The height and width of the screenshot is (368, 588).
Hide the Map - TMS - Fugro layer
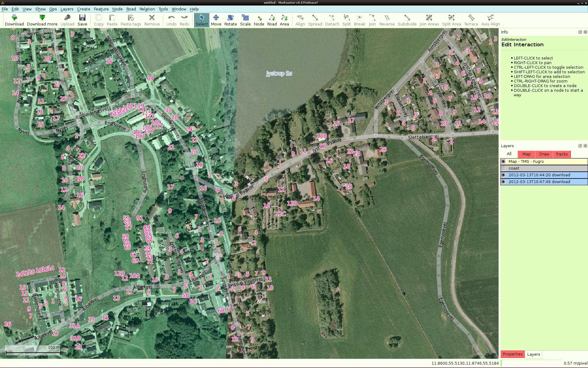[x=503, y=162]
